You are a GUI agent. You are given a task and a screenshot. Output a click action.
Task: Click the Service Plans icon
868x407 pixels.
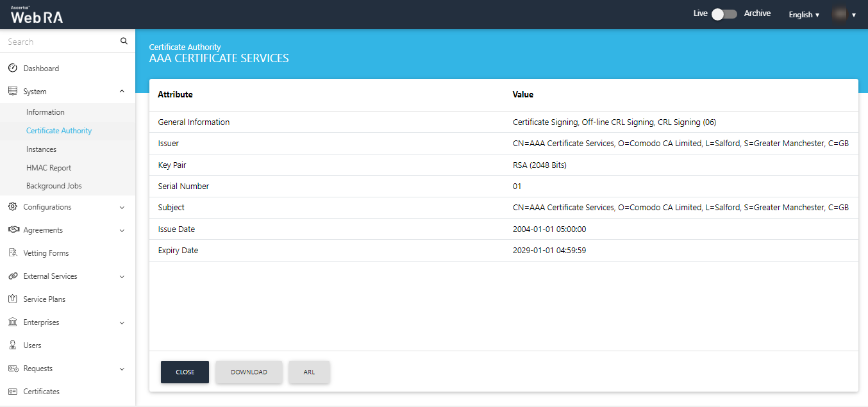(x=12, y=299)
